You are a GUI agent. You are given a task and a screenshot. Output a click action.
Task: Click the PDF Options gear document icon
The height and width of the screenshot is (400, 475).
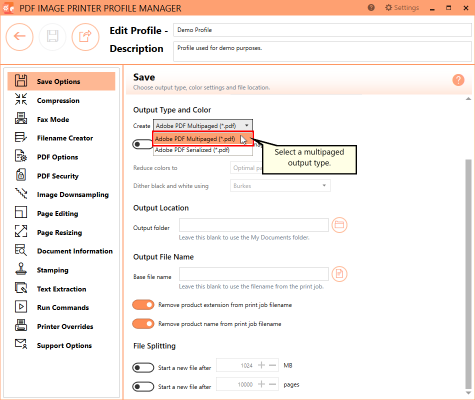21,156
